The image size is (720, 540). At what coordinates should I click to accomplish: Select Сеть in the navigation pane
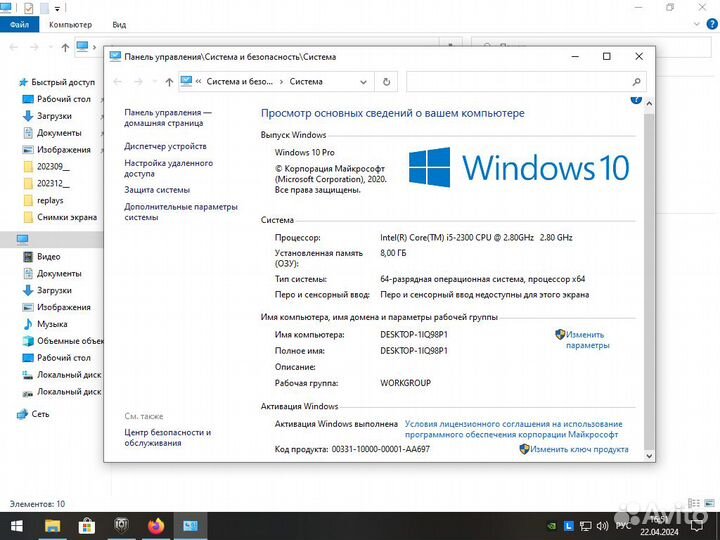[40, 413]
